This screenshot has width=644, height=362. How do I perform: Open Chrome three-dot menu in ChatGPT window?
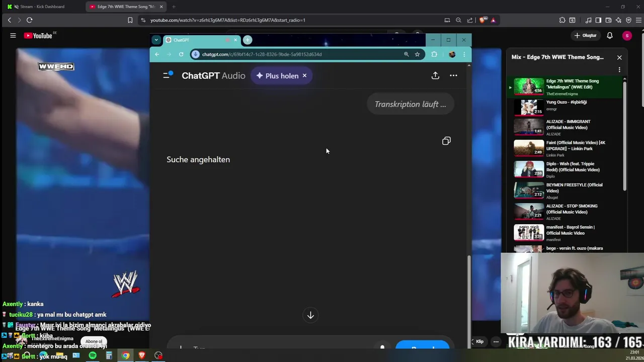(x=464, y=54)
